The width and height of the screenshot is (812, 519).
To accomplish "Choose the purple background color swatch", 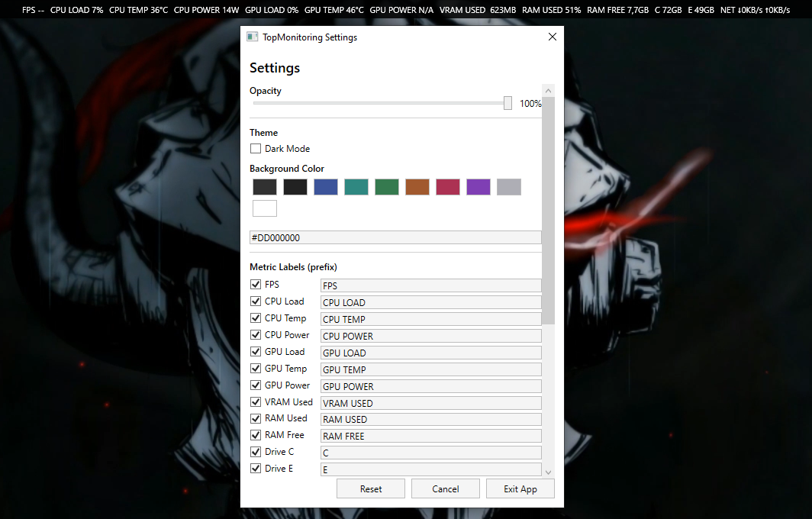I will coord(478,186).
